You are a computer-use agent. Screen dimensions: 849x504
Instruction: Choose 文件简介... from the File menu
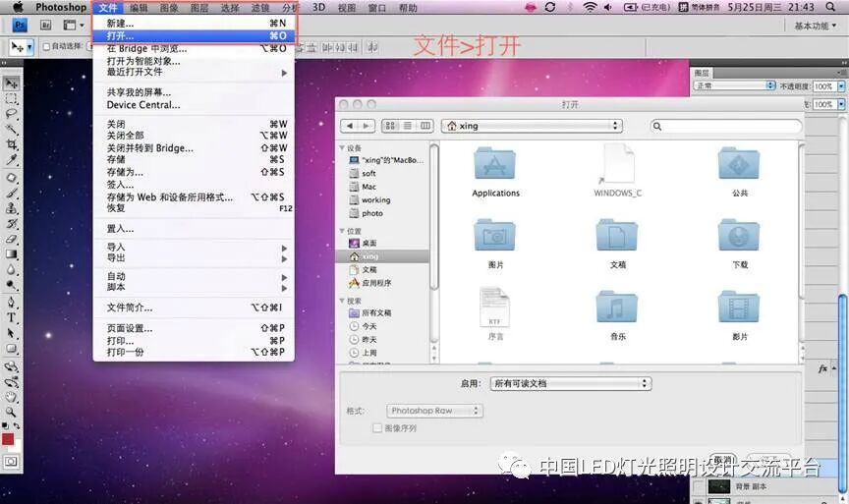(194, 308)
